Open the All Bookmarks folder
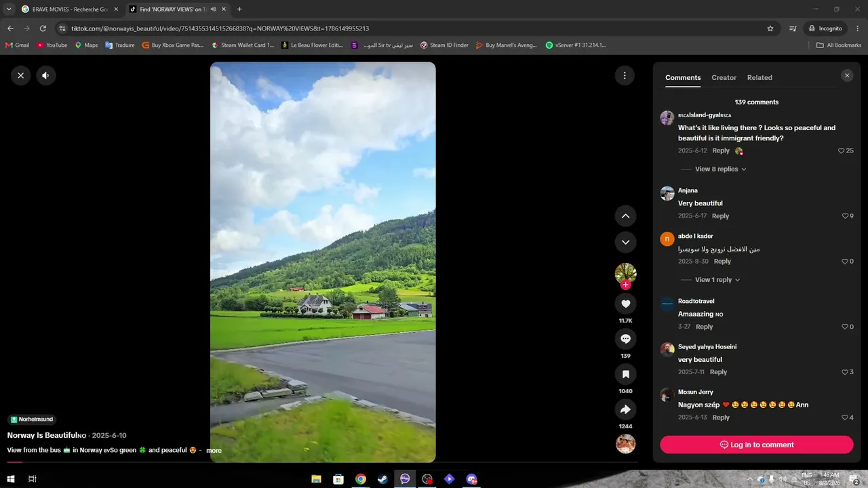Viewport: 868px width, 488px height. point(839,45)
